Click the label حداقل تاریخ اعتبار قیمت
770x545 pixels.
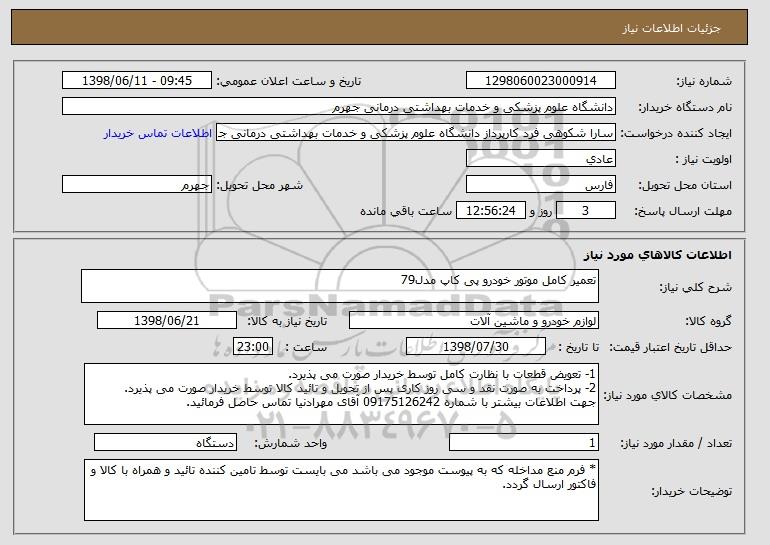(671, 347)
